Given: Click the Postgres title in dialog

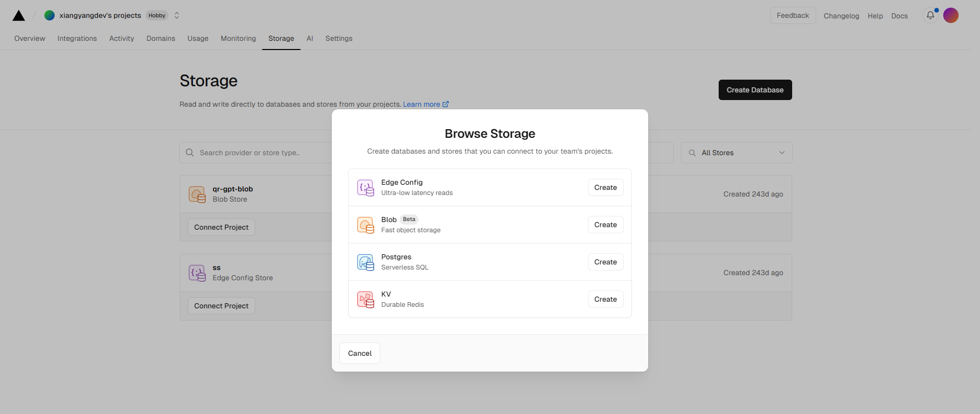Looking at the screenshot, I should pyautogui.click(x=396, y=257).
